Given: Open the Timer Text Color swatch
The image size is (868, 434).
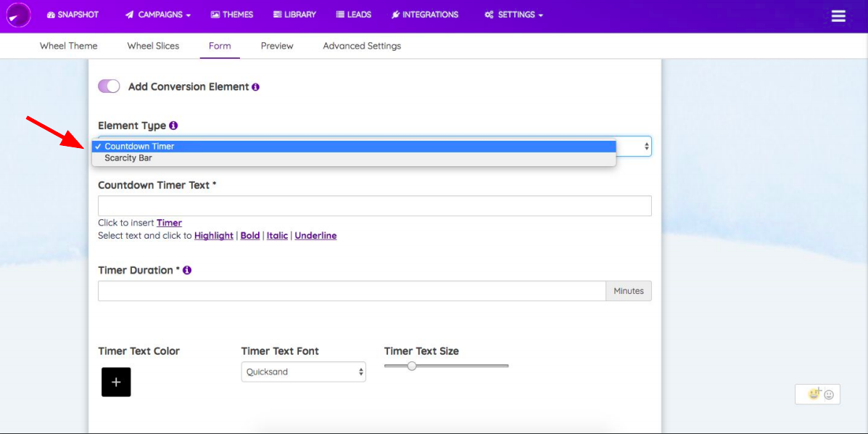Looking at the screenshot, I should pos(116,382).
